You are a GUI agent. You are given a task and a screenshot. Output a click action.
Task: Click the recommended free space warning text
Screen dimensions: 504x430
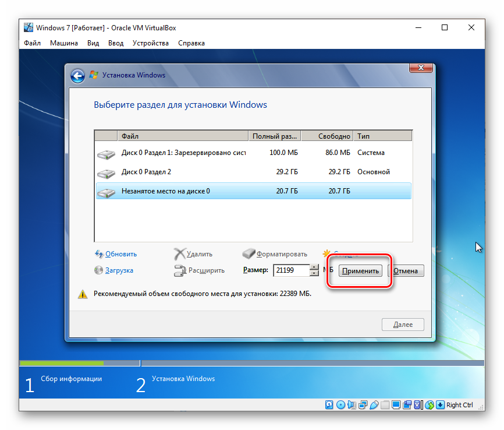(203, 294)
